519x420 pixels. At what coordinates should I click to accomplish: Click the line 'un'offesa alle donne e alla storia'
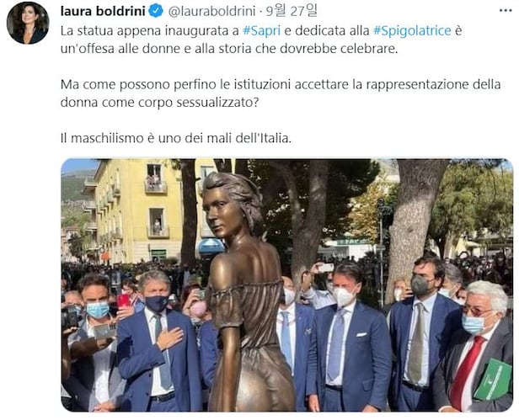coord(229,49)
